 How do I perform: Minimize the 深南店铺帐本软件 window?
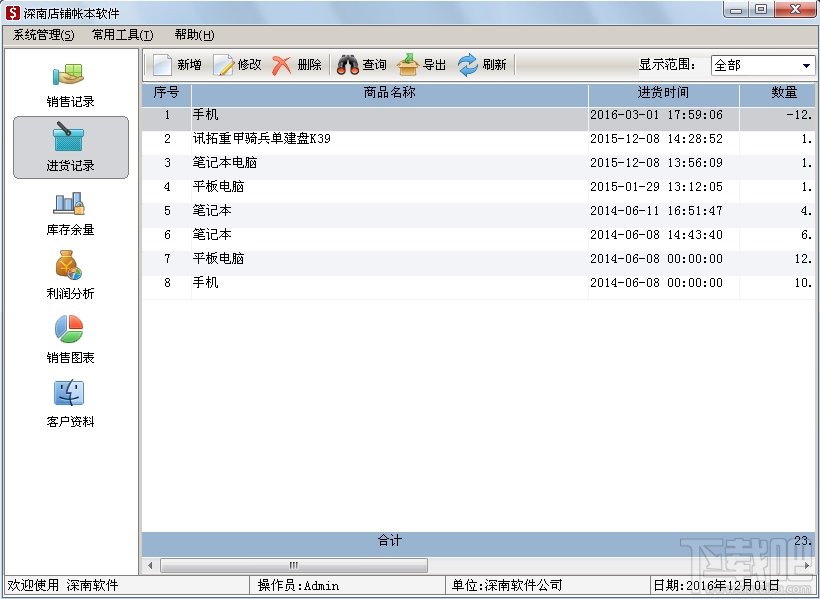point(736,9)
